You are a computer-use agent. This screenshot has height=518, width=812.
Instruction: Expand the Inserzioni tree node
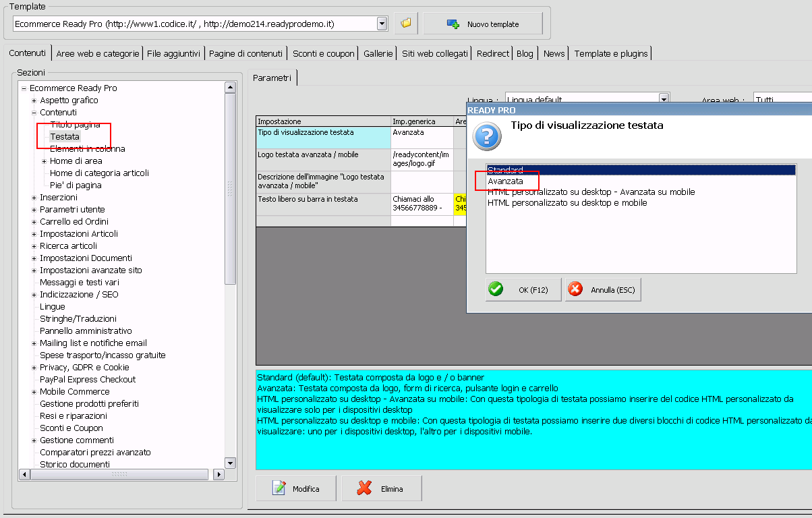pyautogui.click(x=34, y=198)
